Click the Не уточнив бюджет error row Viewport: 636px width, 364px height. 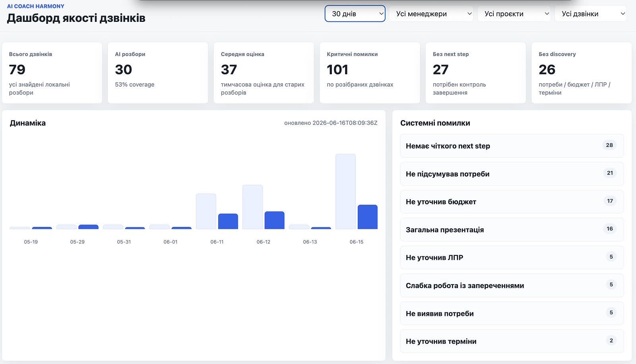[x=512, y=201]
